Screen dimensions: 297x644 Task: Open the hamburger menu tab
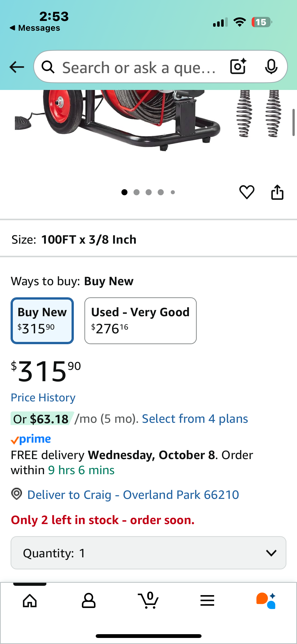click(207, 600)
